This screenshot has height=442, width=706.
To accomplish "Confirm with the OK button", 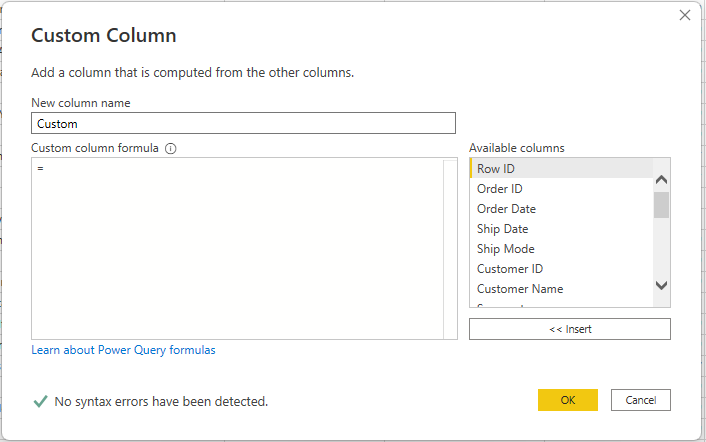I will pos(567,400).
